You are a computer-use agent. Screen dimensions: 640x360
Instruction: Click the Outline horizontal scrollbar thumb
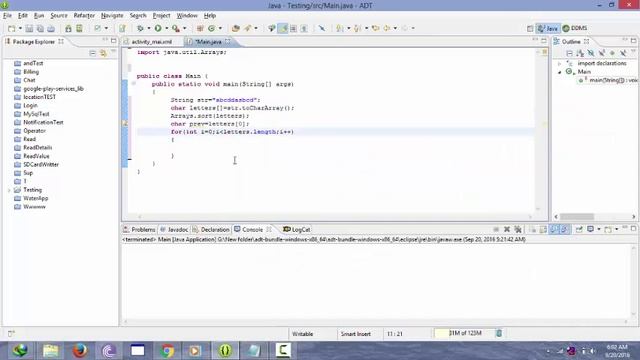pyautogui.click(x=577, y=217)
